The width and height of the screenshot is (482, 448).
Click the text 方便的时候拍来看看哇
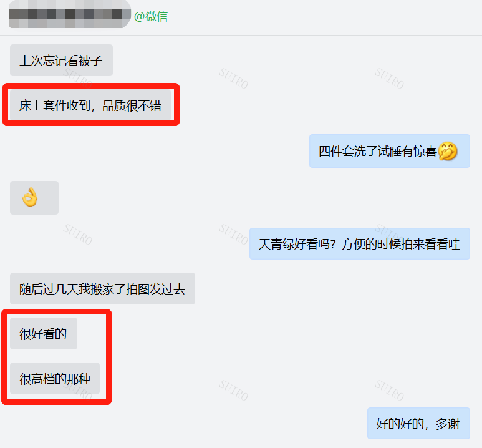click(400, 244)
